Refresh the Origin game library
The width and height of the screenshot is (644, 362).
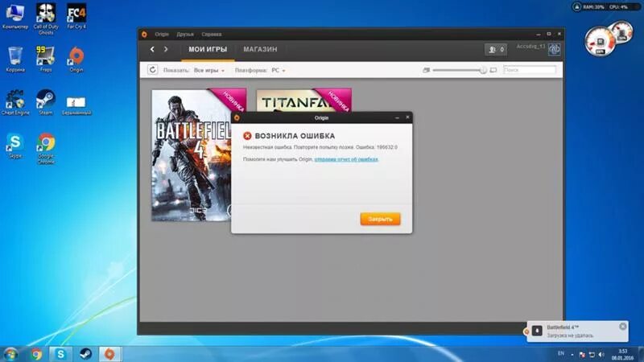point(152,70)
